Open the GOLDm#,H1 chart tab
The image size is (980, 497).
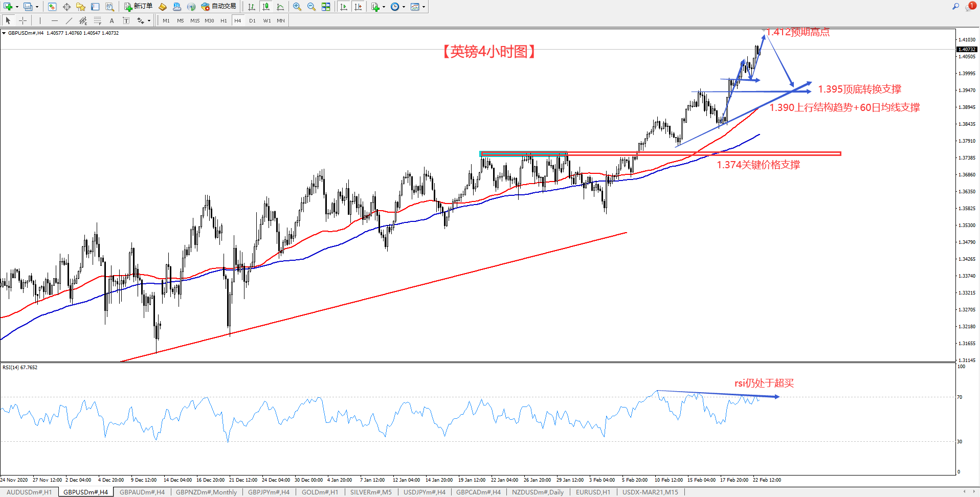[x=320, y=492]
